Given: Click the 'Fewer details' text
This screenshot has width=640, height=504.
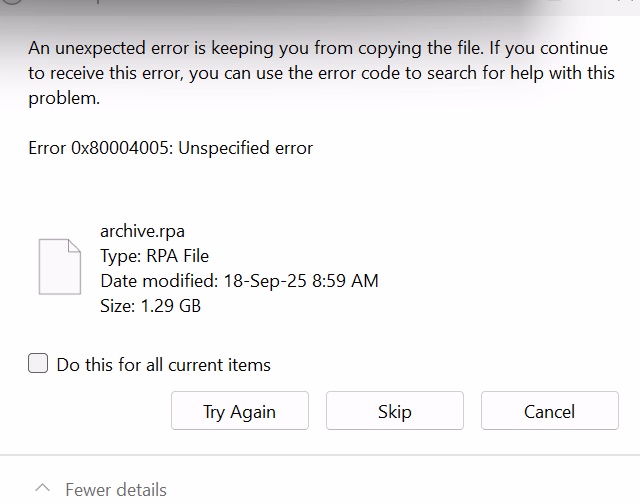Looking at the screenshot, I should (x=116, y=490).
